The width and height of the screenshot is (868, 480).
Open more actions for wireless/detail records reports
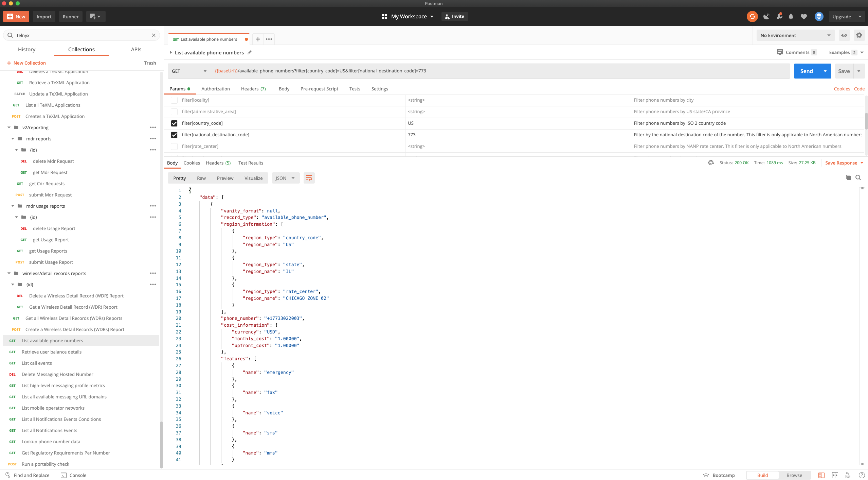(153, 273)
